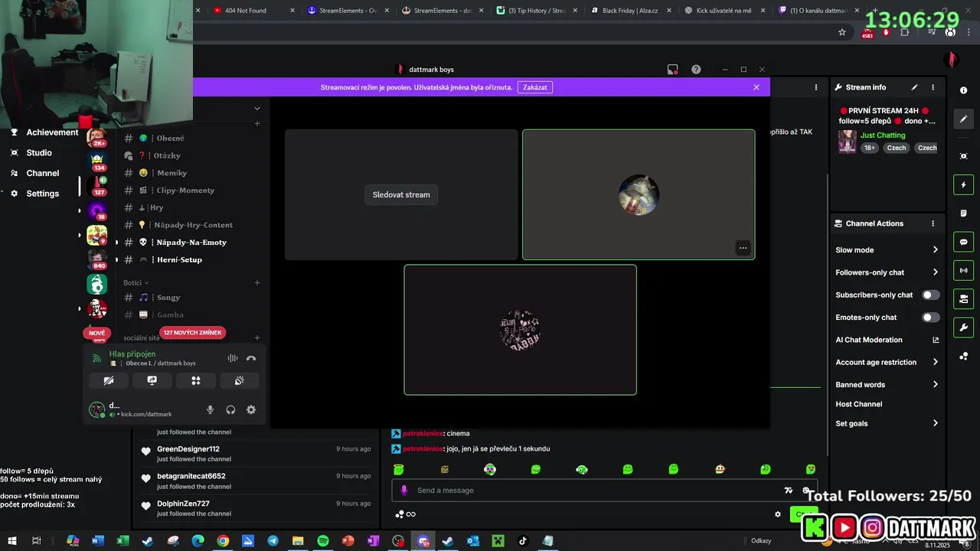This screenshot has height=551, width=980.
Task: Open chat settings gear below message box
Action: tap(778, 514)
